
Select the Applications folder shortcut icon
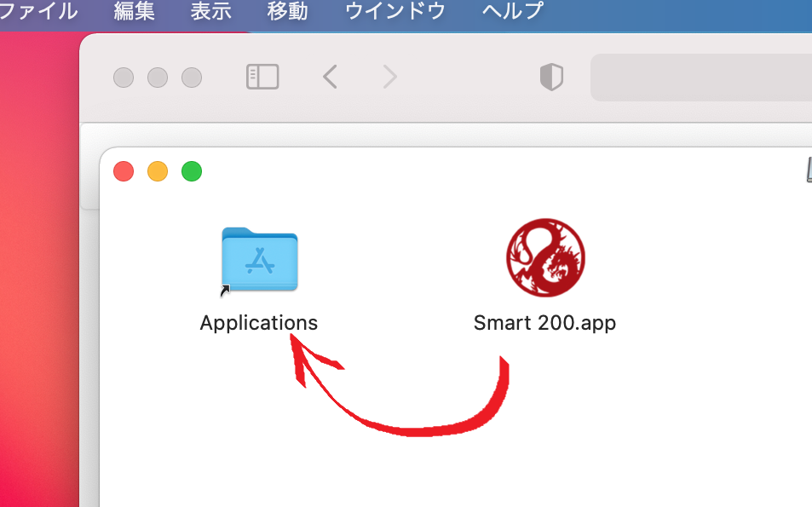coord(259,262)
